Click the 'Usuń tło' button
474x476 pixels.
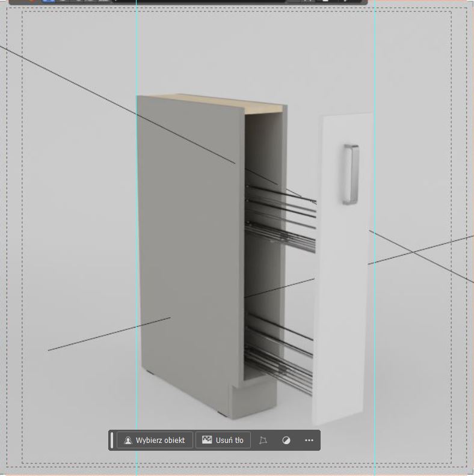[x=223, y=440]
